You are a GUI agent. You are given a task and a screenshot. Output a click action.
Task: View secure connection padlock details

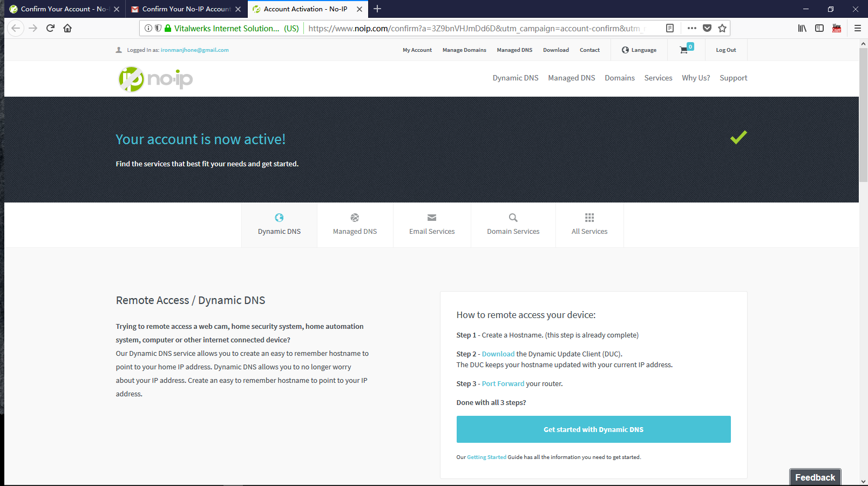[x=168, y=28]
